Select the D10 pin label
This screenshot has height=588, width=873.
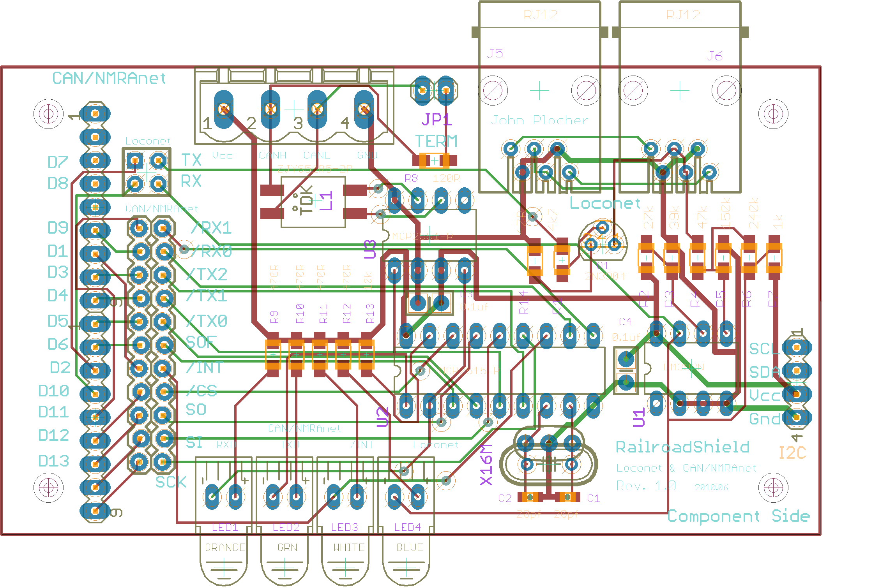54,391
